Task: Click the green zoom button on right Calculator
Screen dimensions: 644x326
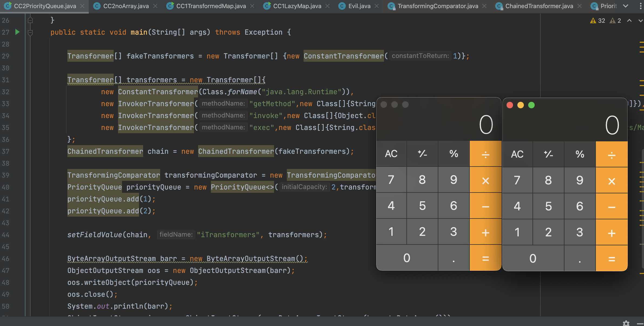Action: click(x=531, y=105)
